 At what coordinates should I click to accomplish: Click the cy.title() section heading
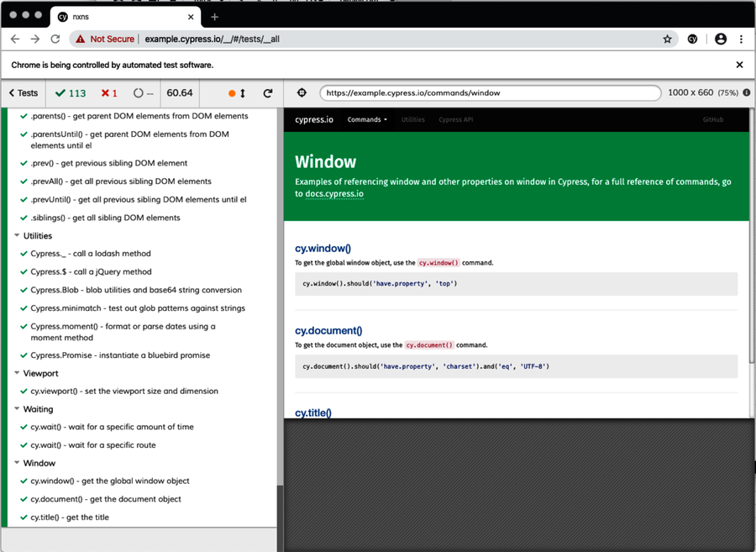pyautogui.click(x=313, y=413)
